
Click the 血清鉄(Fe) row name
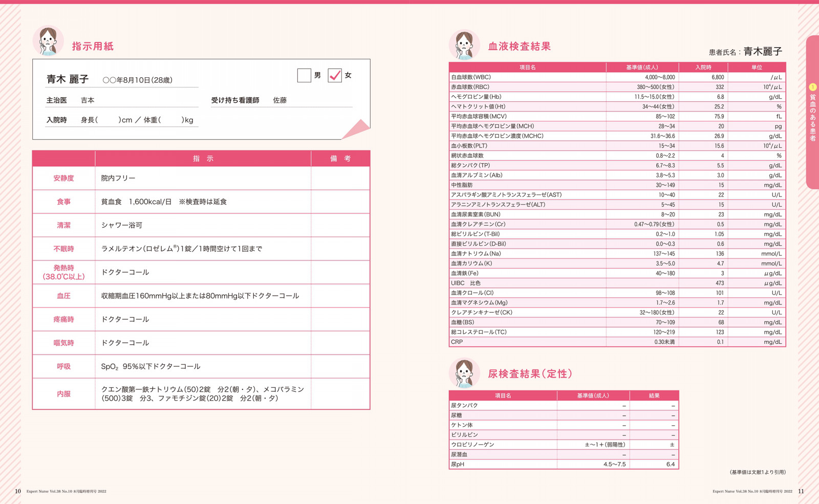(465, 273)
